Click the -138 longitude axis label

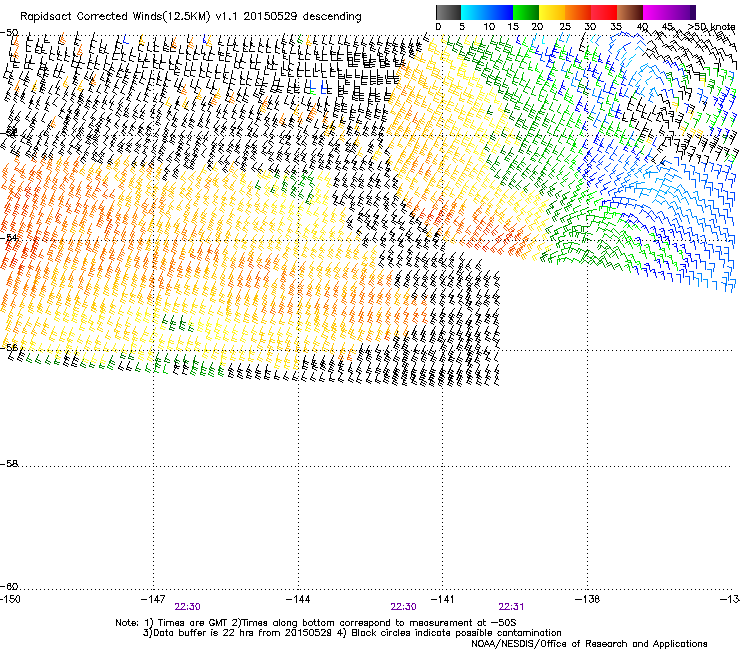(588, 599)
